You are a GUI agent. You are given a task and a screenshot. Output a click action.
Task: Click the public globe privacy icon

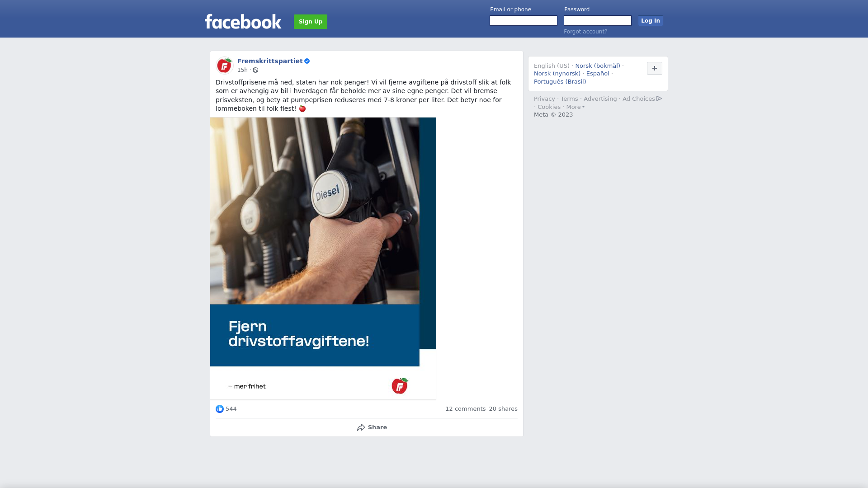[255, 70]
